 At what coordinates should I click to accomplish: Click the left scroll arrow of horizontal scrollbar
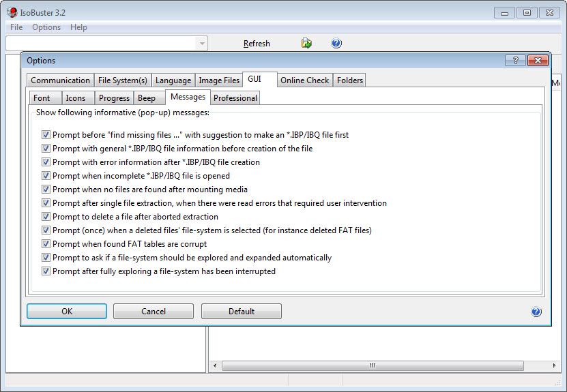[x=215, y=365]
